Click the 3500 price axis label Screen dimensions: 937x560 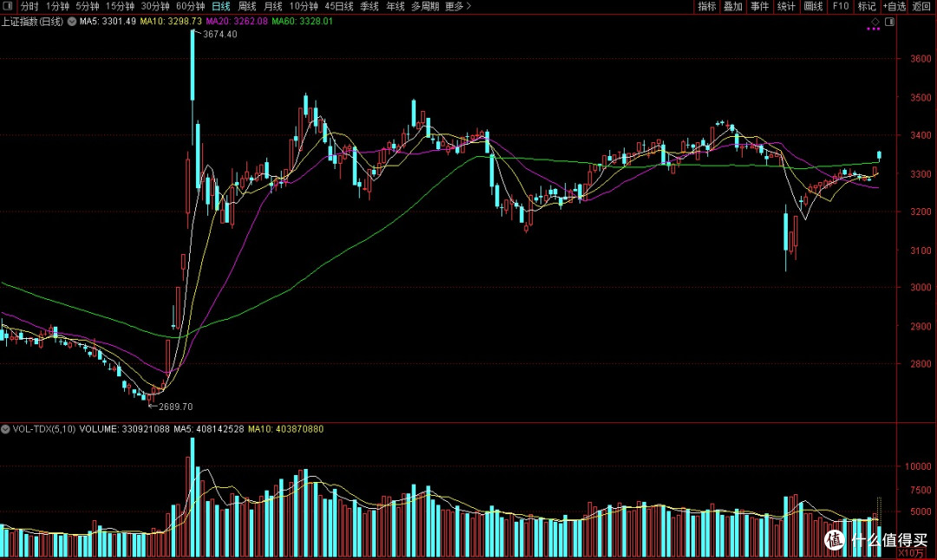pos(921,97)
